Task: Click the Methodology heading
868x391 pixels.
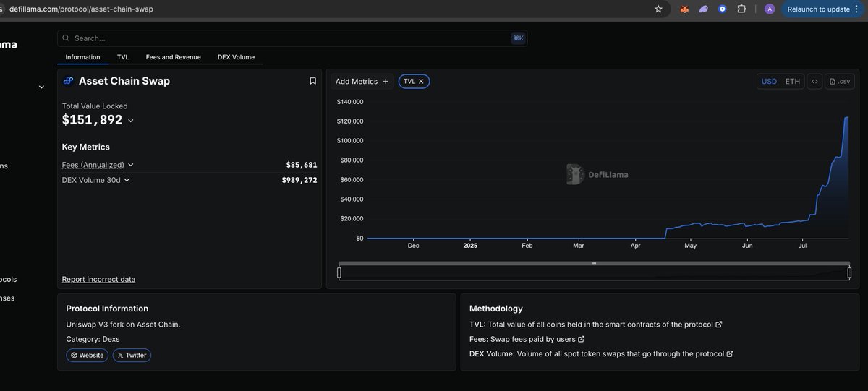Action: (496, 309)
